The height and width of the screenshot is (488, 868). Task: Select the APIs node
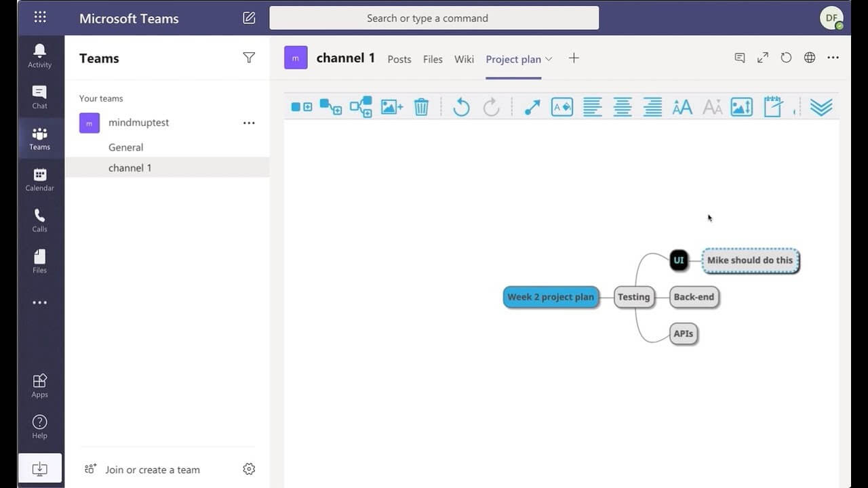click(x=684, y=333)
